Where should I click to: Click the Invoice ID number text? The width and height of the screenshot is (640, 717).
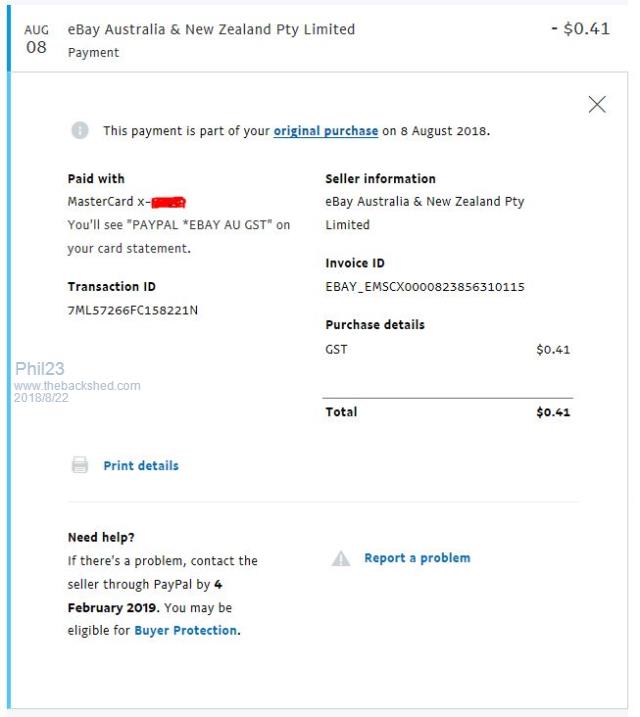[x=425, y=287]
